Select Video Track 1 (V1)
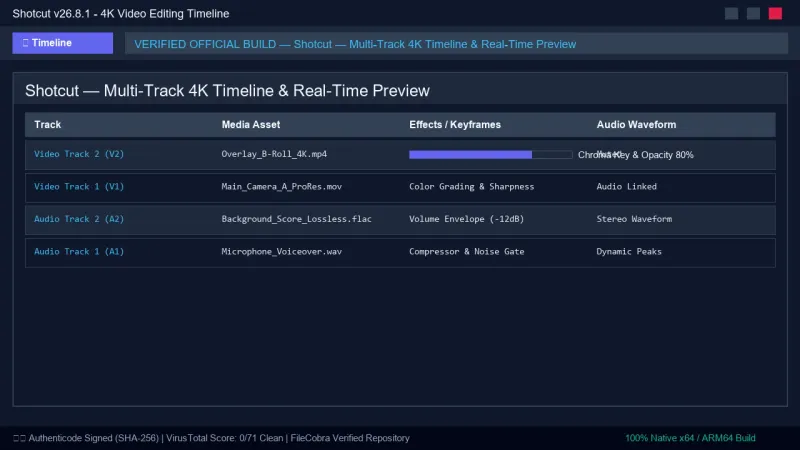The image size is (800, 450). tap(79, 187)
